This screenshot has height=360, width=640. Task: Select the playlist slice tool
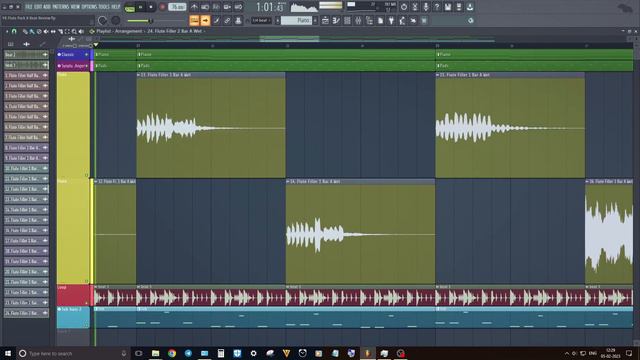click(60, 31)
